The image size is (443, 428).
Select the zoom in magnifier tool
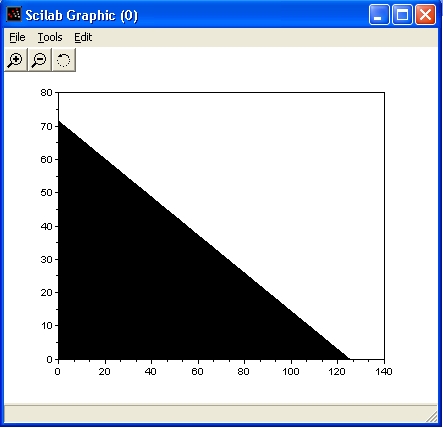click(16, 60)
